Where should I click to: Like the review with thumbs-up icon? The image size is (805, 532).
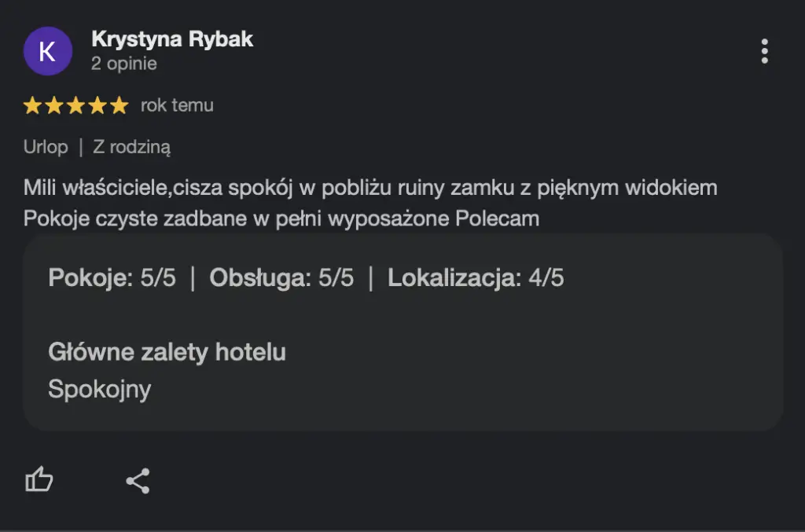[39, 480]
